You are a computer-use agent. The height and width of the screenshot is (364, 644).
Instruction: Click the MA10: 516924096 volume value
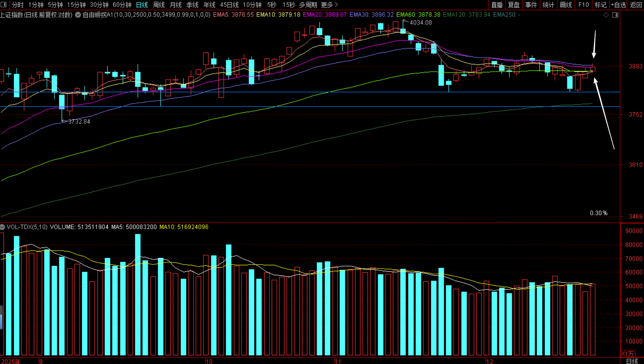pyautogui.click(x=184, y=227)
